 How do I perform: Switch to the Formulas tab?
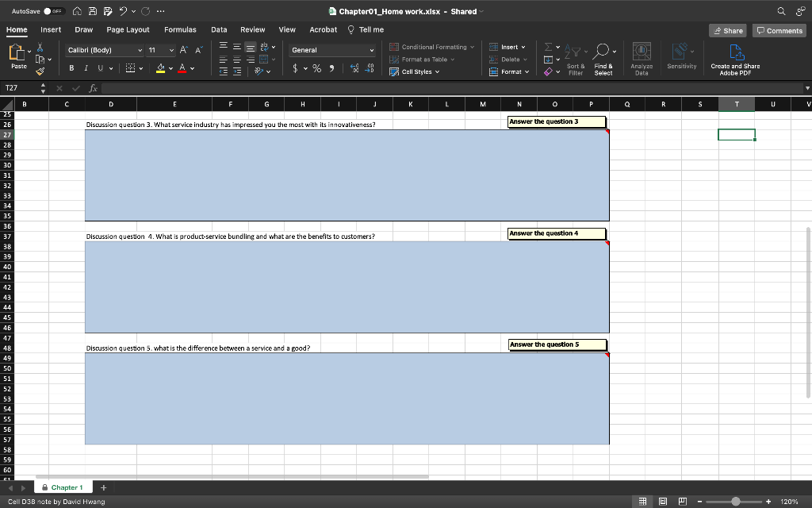tap(180, 29)
